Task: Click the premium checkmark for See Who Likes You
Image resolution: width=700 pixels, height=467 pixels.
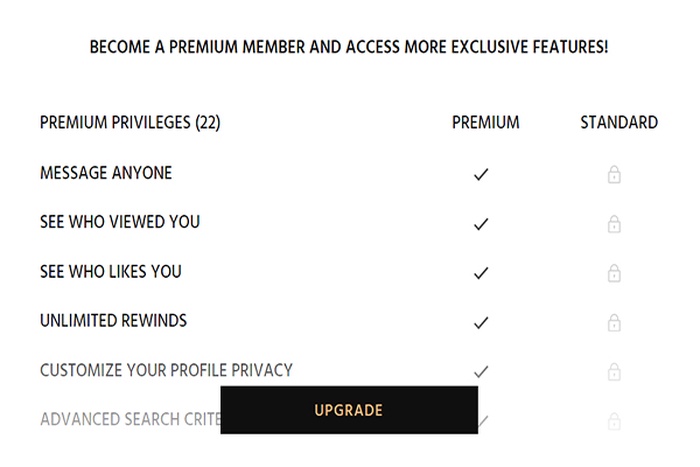Action: coord(481,273)
